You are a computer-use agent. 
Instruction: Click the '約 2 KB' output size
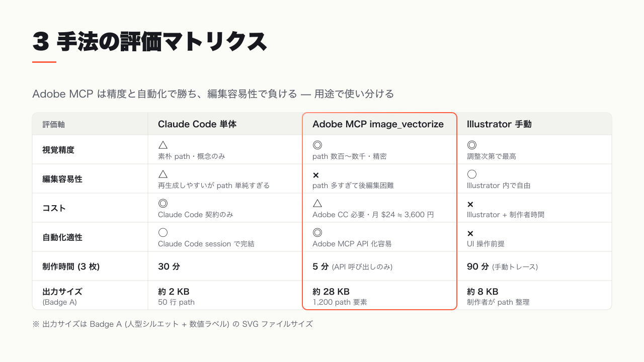click(174, 292)
